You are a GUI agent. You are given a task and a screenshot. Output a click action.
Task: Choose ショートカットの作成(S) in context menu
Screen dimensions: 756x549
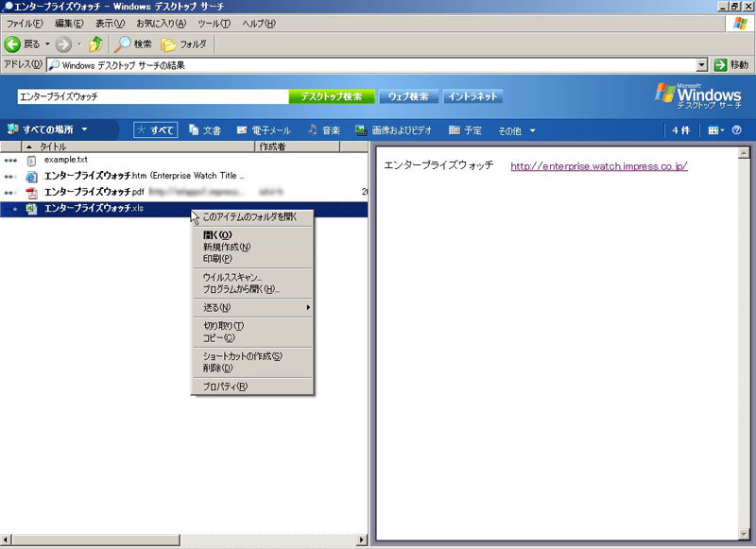(x=252, y=356)
